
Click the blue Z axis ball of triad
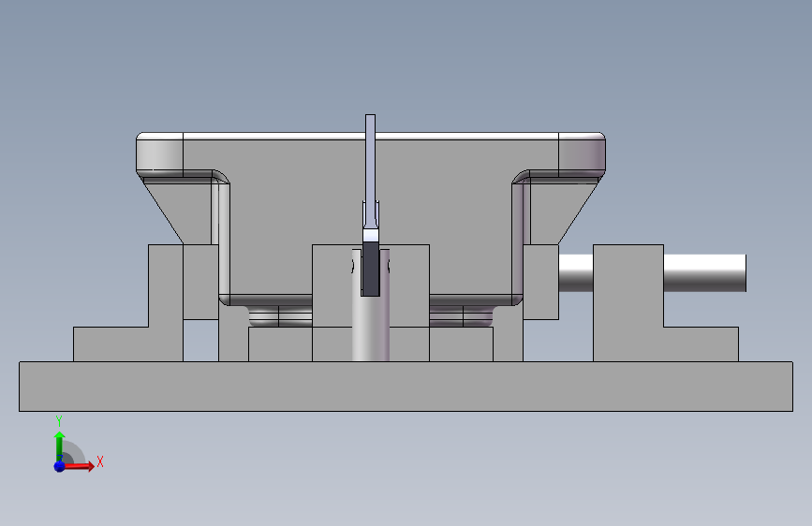point(60,466)
